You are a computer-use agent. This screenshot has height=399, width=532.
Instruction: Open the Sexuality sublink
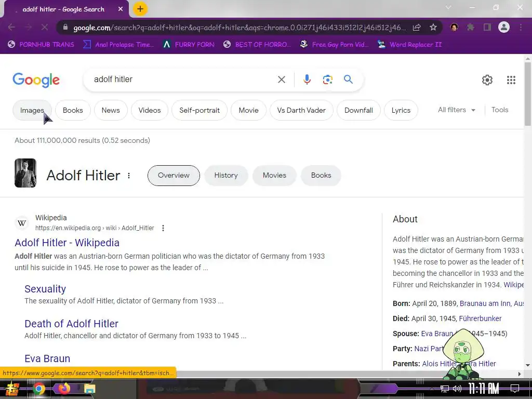click(45, 289)
